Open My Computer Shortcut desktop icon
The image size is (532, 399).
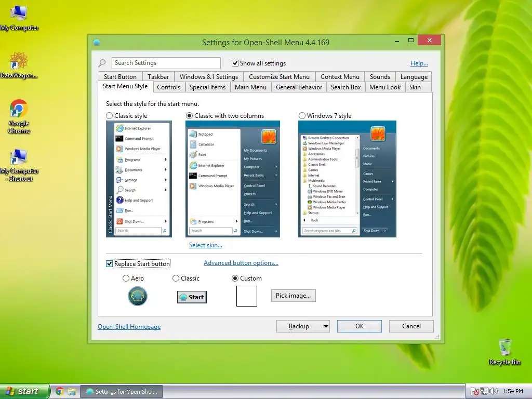[x=19, y=165]
